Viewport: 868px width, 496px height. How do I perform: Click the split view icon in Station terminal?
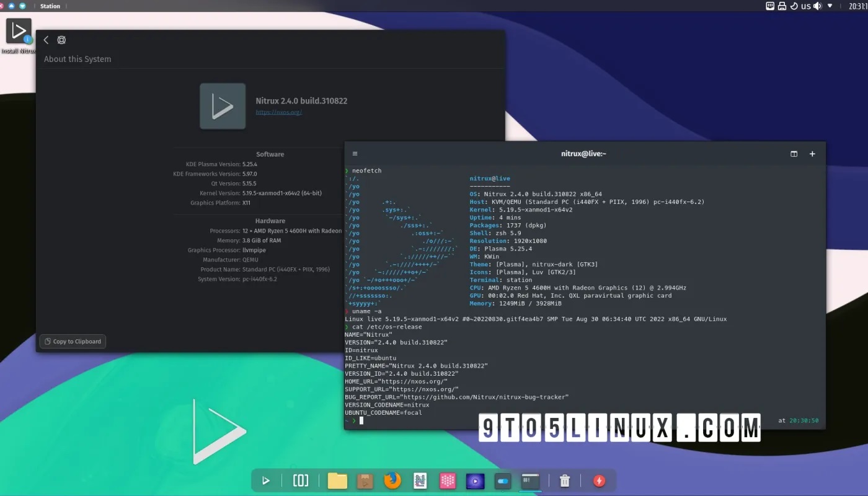coord(794,154)
